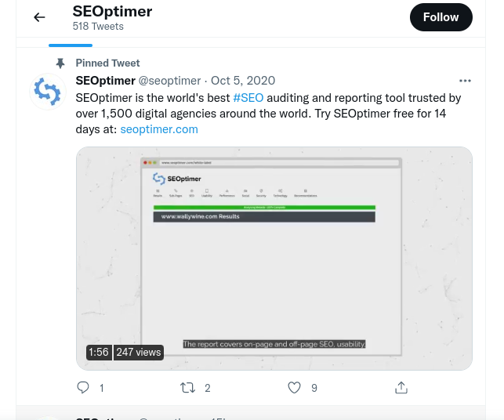Click the pinned tweet pin icon
504x420 pixels.
tap(60, 63)
